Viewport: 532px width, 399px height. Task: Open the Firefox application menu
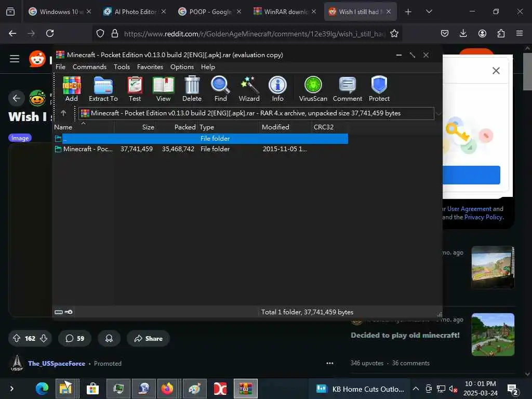520,33
